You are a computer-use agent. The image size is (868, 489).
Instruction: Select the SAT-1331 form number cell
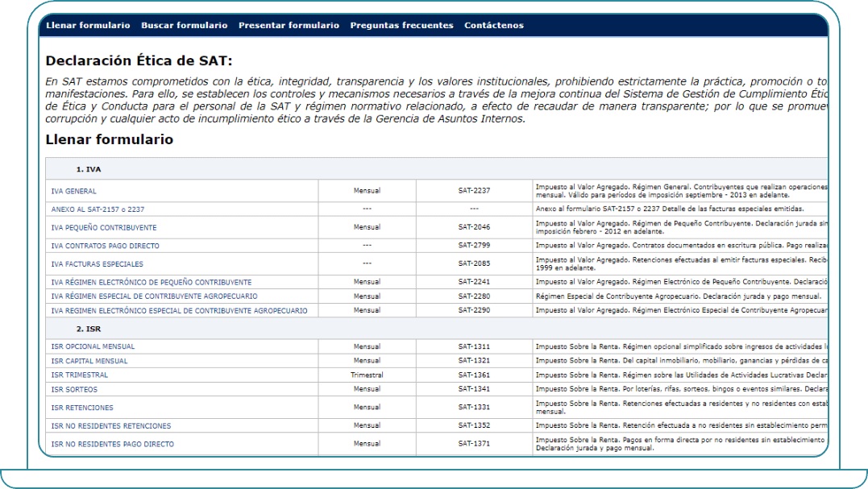coord(474,407)
